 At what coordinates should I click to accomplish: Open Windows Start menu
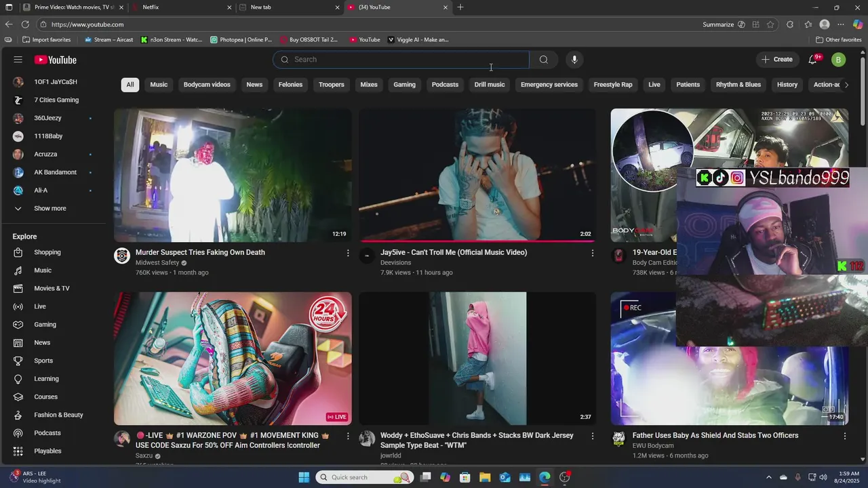pos(304,477)
